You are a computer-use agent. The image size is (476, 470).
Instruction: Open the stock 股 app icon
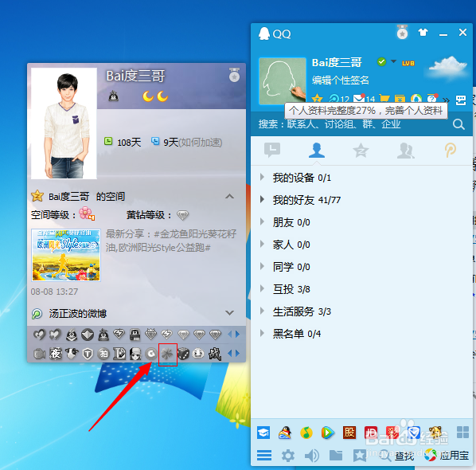pyautogui.click(x=349, y=433)
